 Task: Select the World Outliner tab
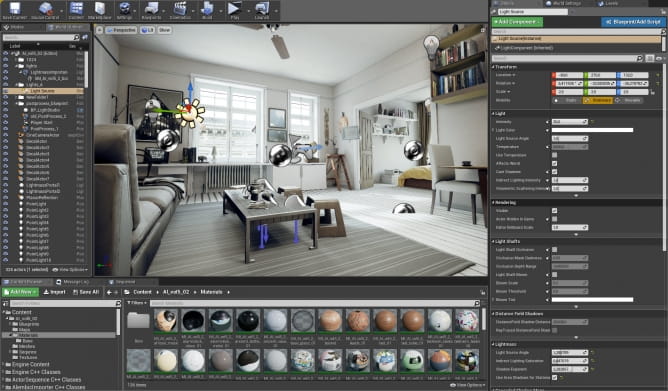click(x=67, y=27)
